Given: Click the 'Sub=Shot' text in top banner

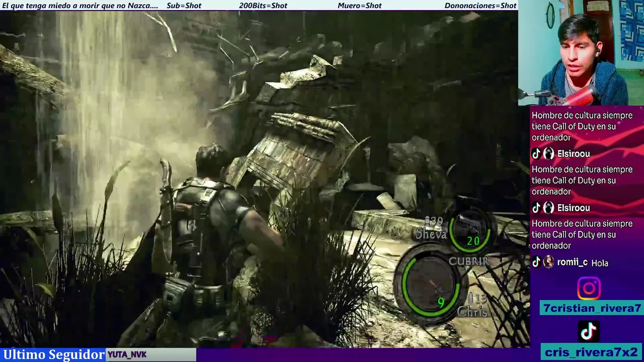Looking at the screenshot, I should click(184, 6).
